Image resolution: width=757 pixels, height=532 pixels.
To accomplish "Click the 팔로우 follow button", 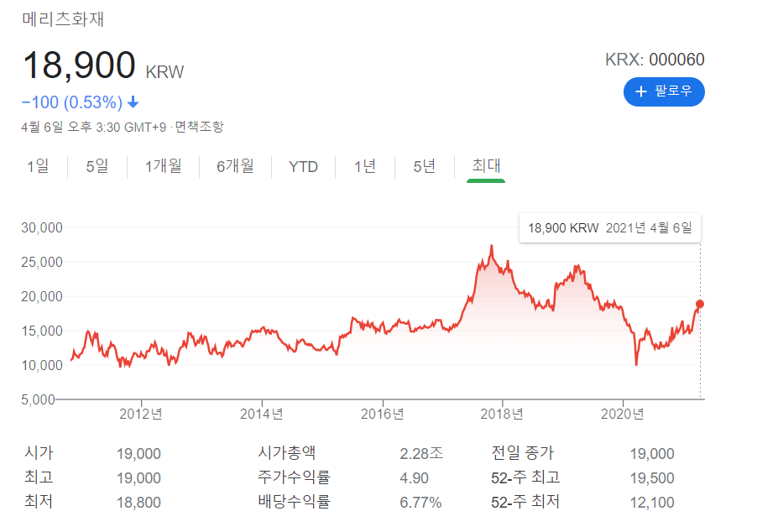I will click(664, 91).
